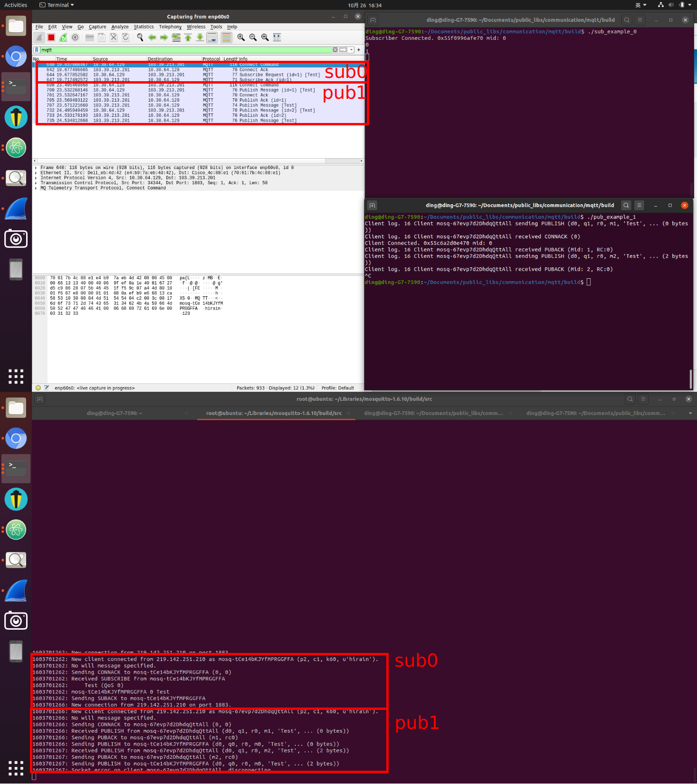The image size is (697, 784).
Task: Select packet 644 Subscribe Request row
Action: [x=200, y=75]
